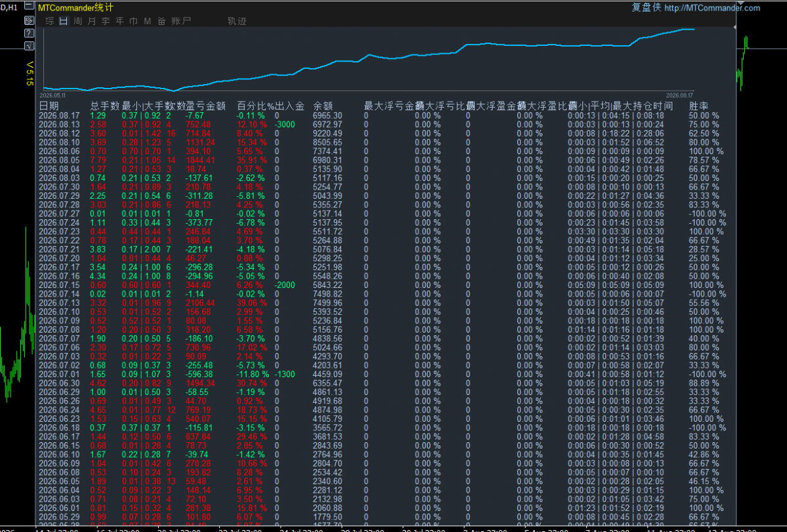This screenshot has width=787, height=532.
Task: Click the 88.89 % win rate cell
Action: [704, 383]
